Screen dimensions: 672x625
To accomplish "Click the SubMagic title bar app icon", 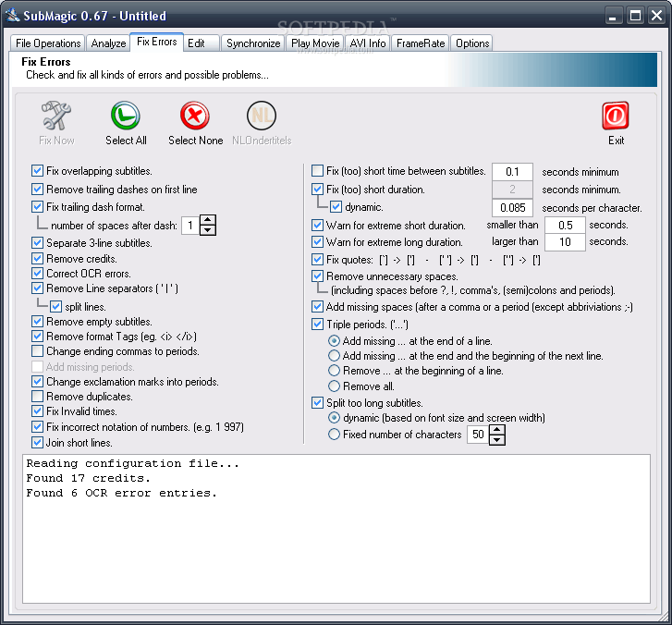I will click(12, 16).
